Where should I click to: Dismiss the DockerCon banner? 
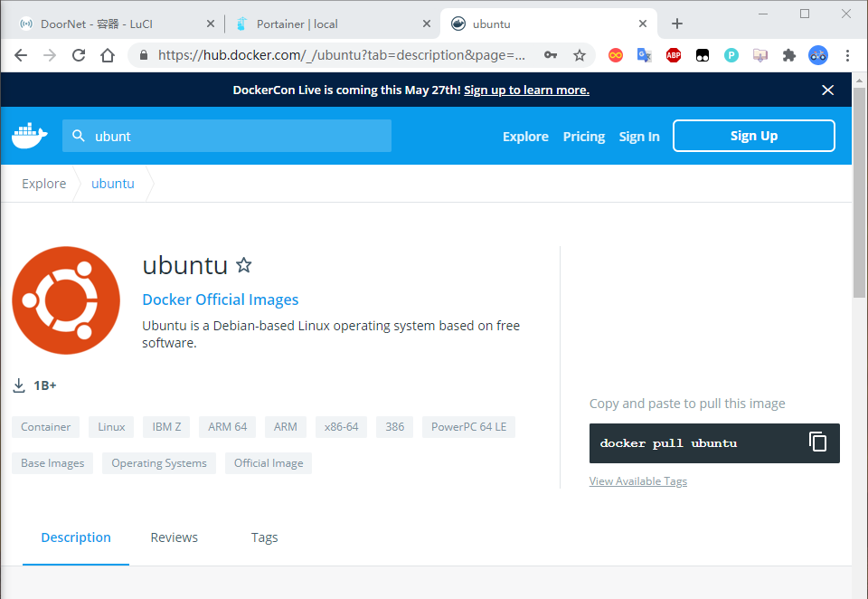827,90
